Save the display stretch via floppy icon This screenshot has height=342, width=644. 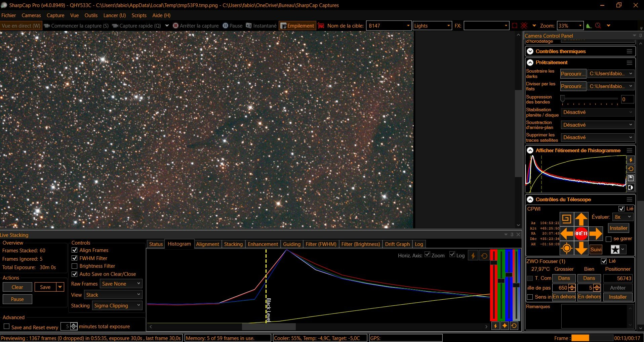[x=631, y=178]
